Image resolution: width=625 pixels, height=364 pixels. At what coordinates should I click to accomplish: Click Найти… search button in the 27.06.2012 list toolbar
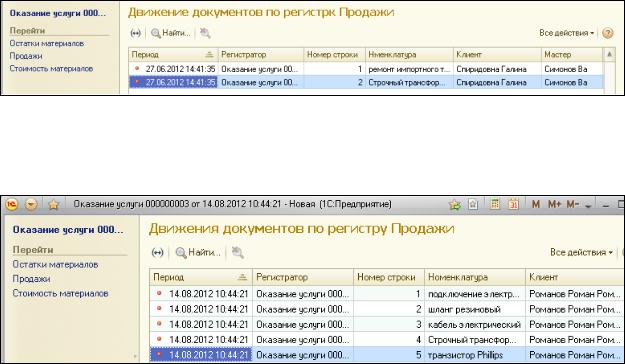[x=171, y=33]
